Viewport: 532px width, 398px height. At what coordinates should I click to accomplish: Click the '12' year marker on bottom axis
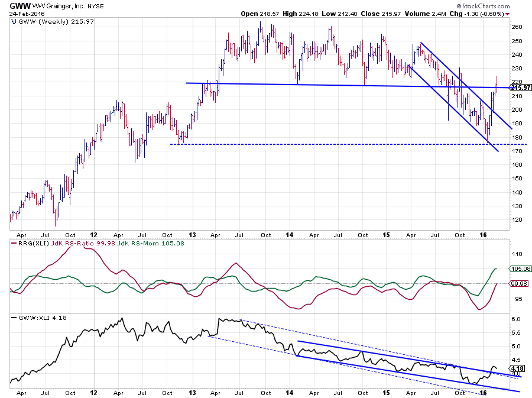coord(93,391)
